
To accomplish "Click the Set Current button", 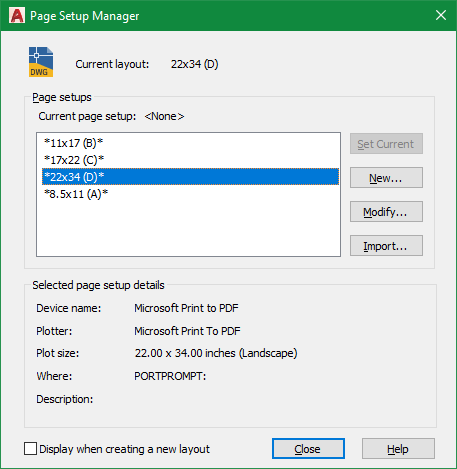I will [386, 144].
